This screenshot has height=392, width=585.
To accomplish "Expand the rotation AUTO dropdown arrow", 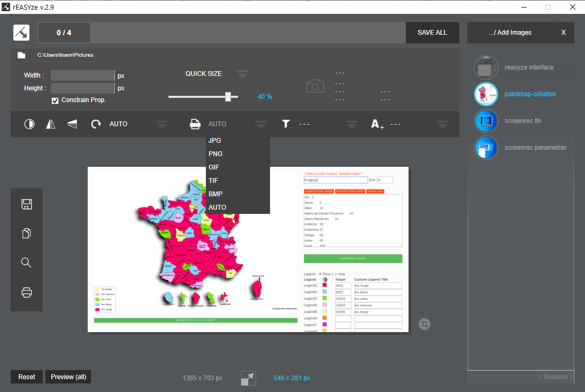I will coord(162,124).
